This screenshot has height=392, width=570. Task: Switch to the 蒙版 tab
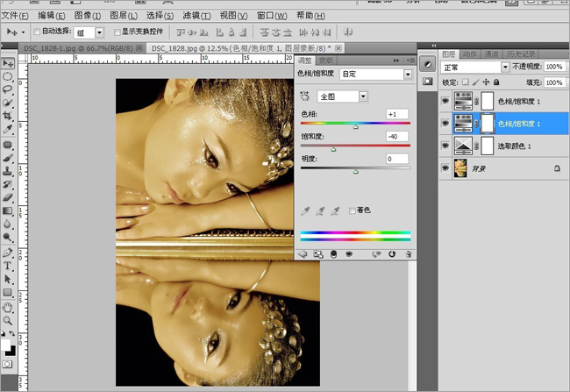pyautogui.click(x=325, y=61)
